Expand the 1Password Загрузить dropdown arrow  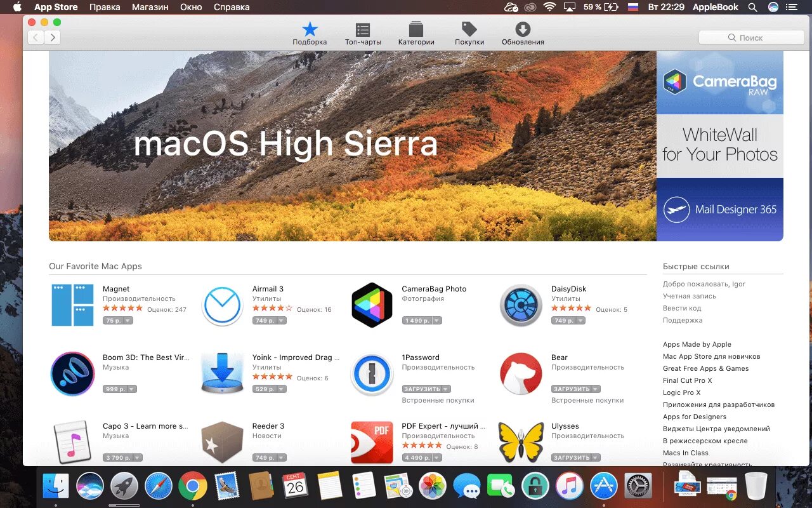pyautogui.click(x=446, y=389)
